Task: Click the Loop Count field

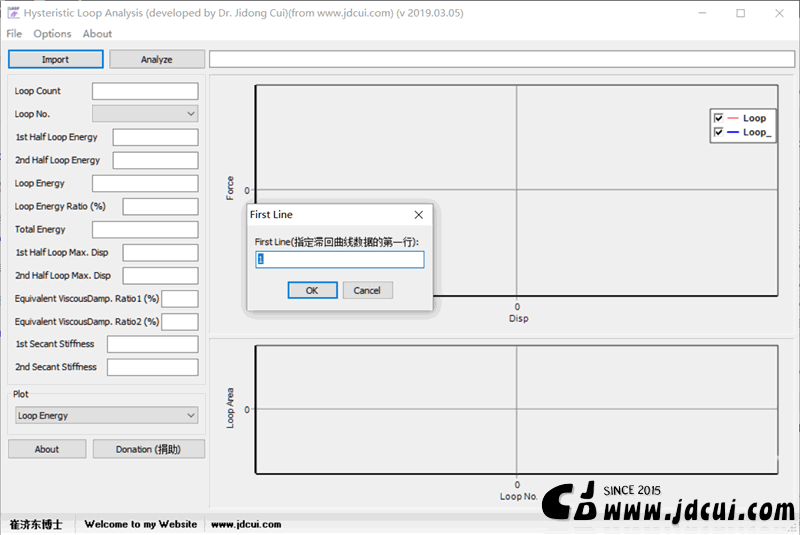Action: tap(145, 91)
